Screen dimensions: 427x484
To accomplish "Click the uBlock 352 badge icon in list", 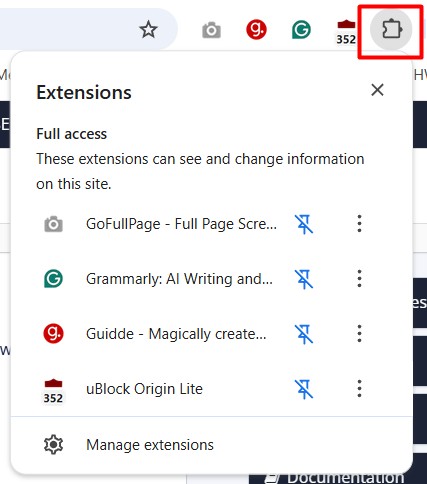I will pyautogui.click(x=53, y=391).
